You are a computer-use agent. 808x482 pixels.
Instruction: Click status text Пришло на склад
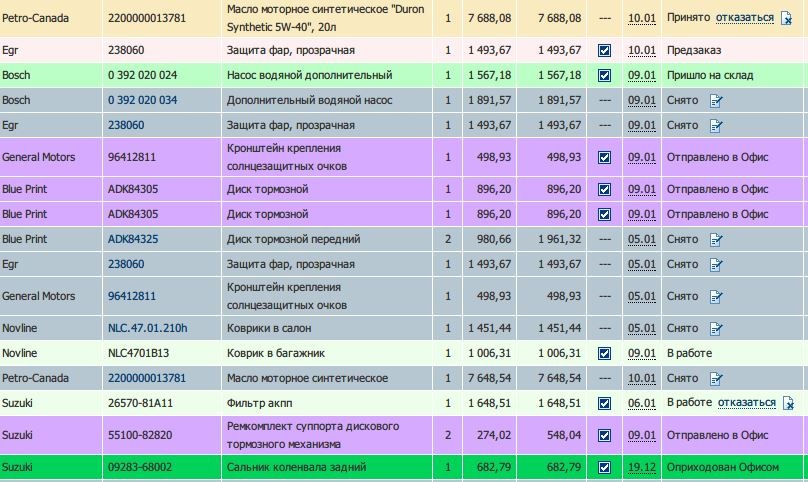point(710,75)
